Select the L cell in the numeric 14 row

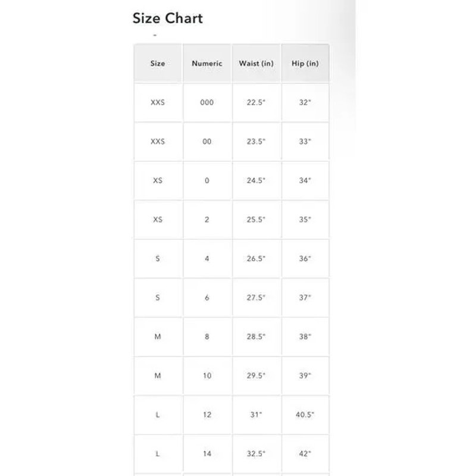coord(158,454)
